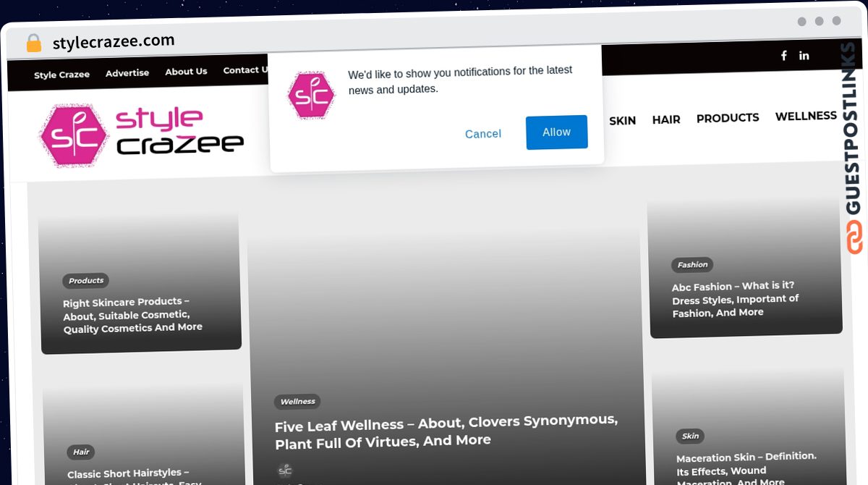Open the Abc Fashion article
This screenshot has height=485, width=868.
click(735, 299)
